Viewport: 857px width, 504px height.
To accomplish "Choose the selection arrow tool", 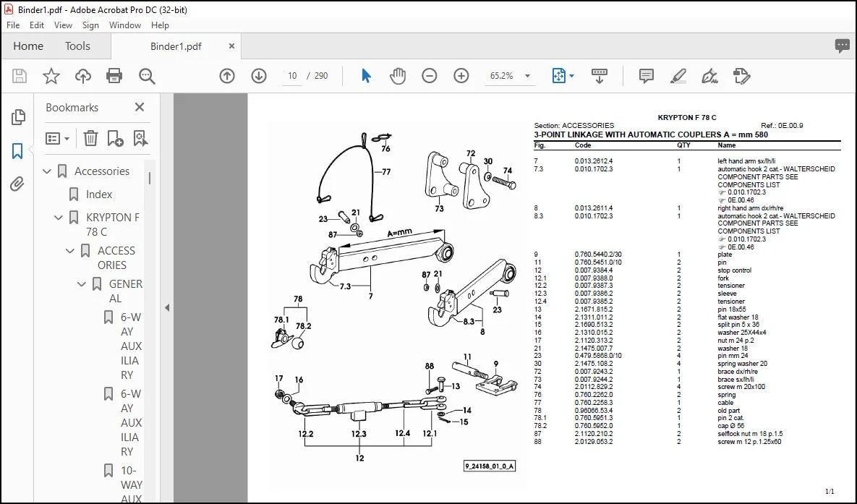I will tap(366, 76).
